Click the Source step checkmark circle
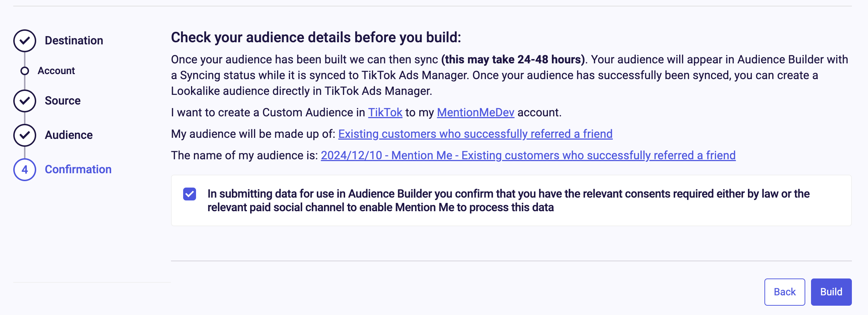Screen dimensions: 868x315 tap(25, 101)
